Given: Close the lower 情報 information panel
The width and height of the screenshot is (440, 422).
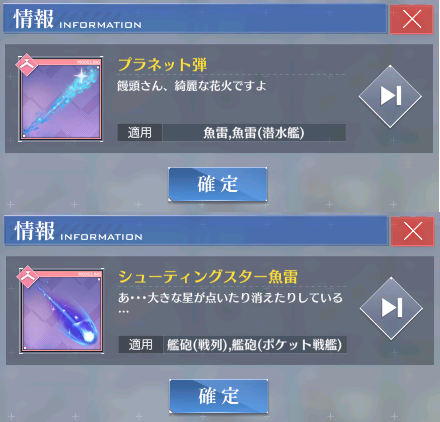Looking at the screenshot, I should click(x=412, y=231).
